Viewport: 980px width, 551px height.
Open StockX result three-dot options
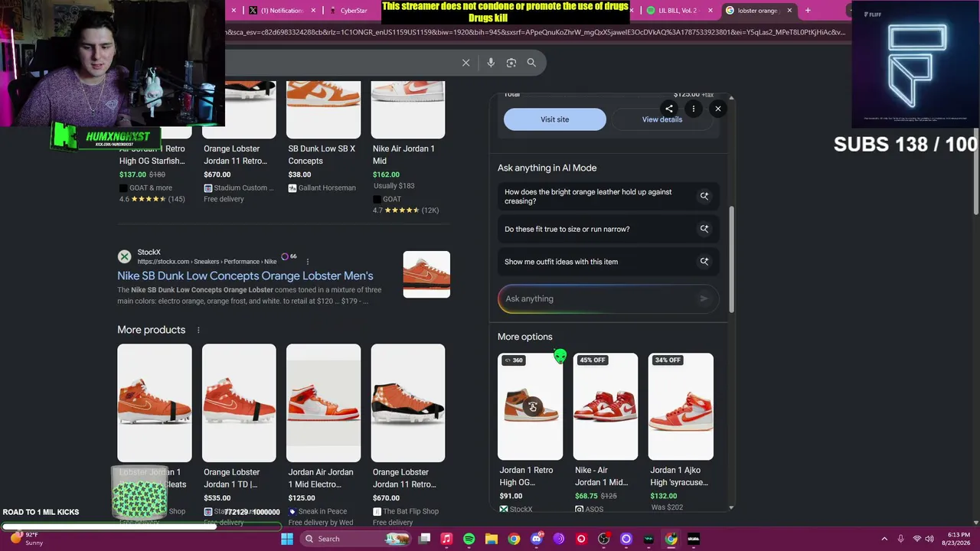tap(308, 262)
